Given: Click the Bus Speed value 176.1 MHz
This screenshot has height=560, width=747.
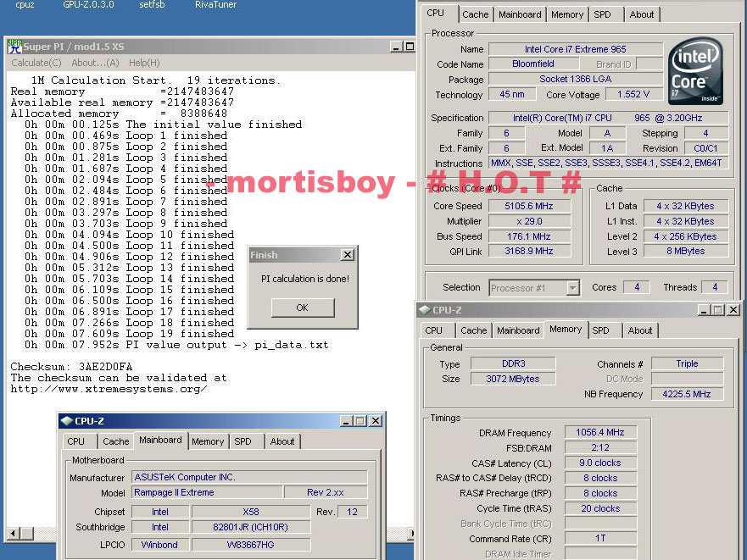Looking at the screenshot, I should pyautogui.click(x=529, y=236).
